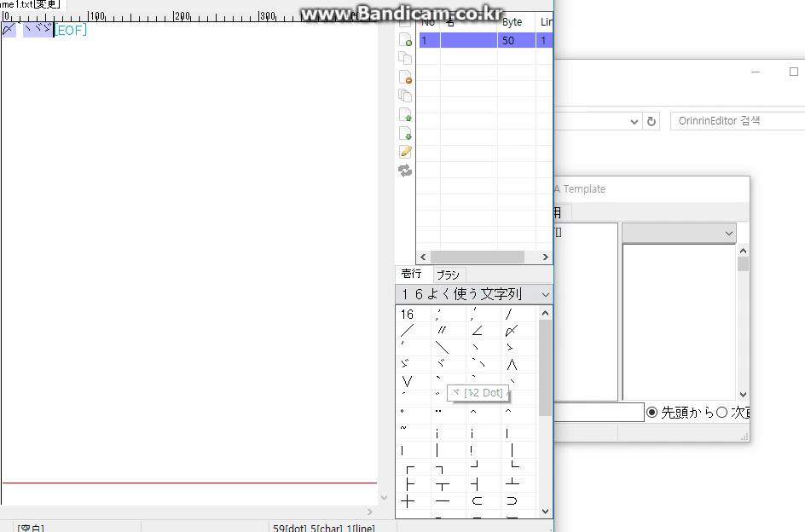This screenshot has width=805, height=532.
Task: Select the 先頭から radio button
Action: click(x=652, y=413)
